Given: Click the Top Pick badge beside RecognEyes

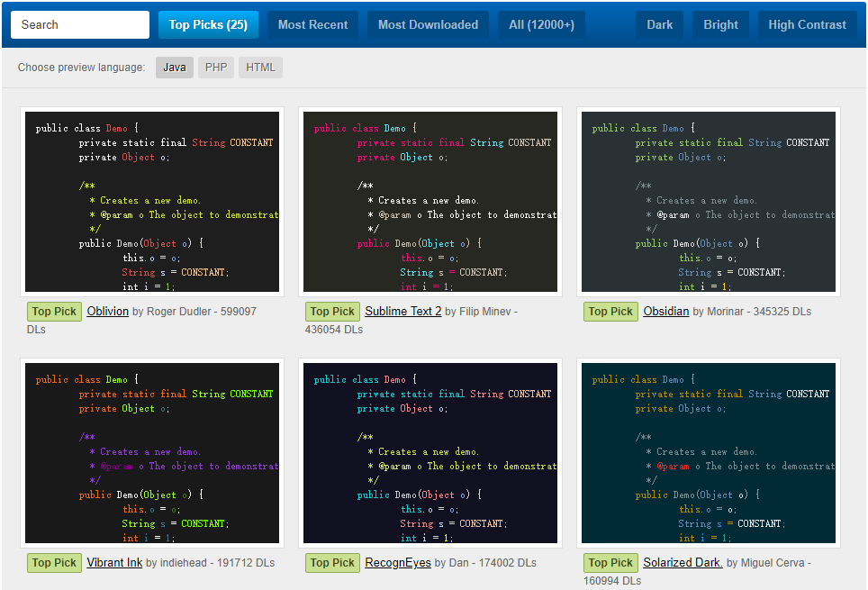Looking at the screenshot, I should point(332,563).
